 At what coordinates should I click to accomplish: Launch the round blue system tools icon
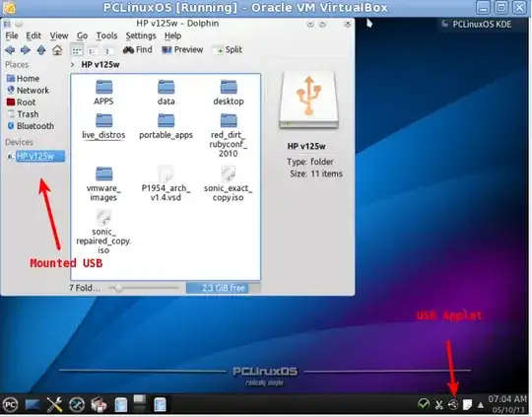point(77,405)
